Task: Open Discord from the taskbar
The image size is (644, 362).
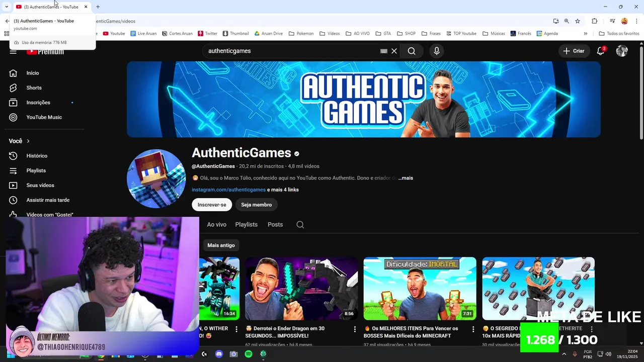Action: tap(219, 354)
